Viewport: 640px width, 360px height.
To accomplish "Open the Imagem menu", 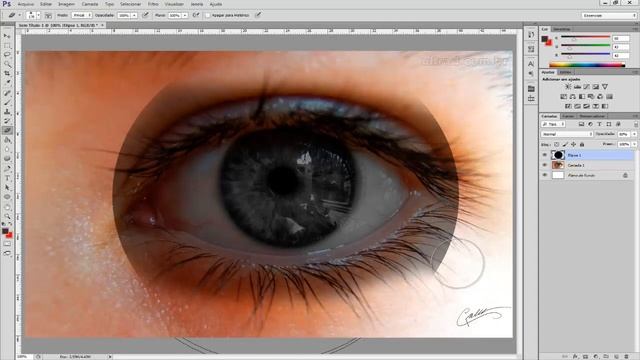I will point(66,4).
